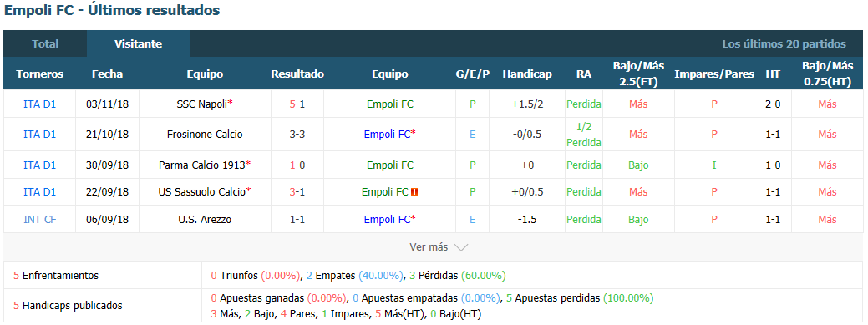Click ITA D1 in the 03/11/18 row
Screen dimensions: 868x325
40,104
